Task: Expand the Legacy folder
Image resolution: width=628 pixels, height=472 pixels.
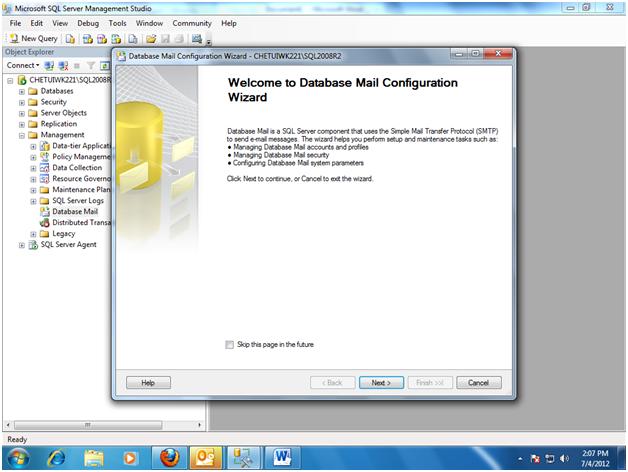Action: pos(33,234)
